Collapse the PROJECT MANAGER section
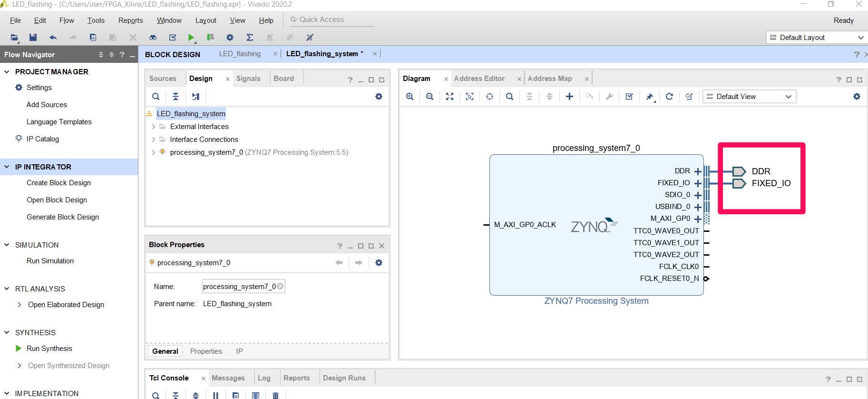868x399 pixels. 7,71
